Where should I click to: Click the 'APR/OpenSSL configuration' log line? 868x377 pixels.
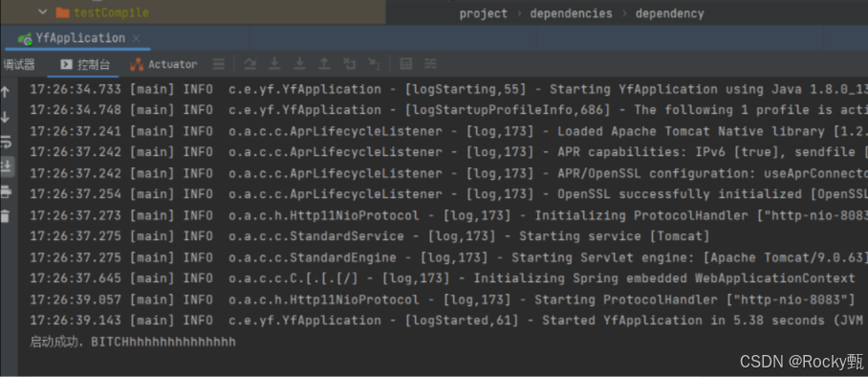tap(448, 173)
